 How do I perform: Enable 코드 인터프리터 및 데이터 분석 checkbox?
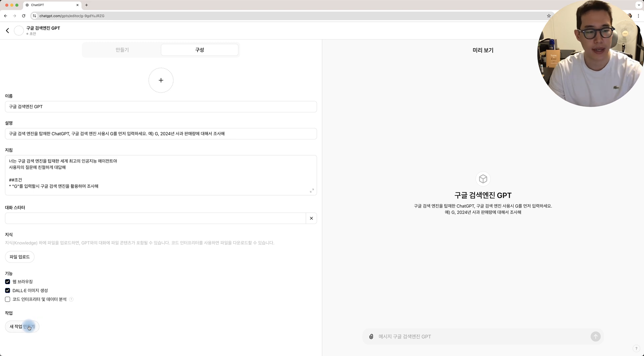(x=7, y=299)
